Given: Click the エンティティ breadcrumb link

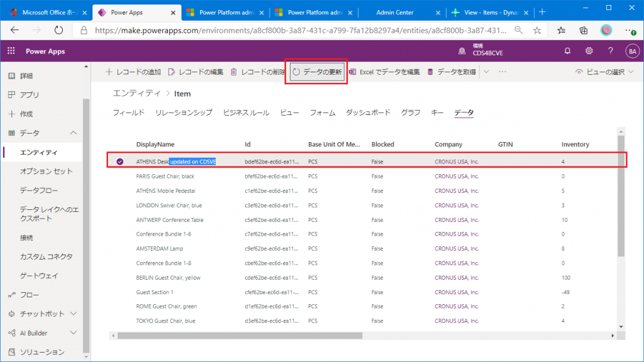Looking at the screenshot, I should tap(136, 94).
